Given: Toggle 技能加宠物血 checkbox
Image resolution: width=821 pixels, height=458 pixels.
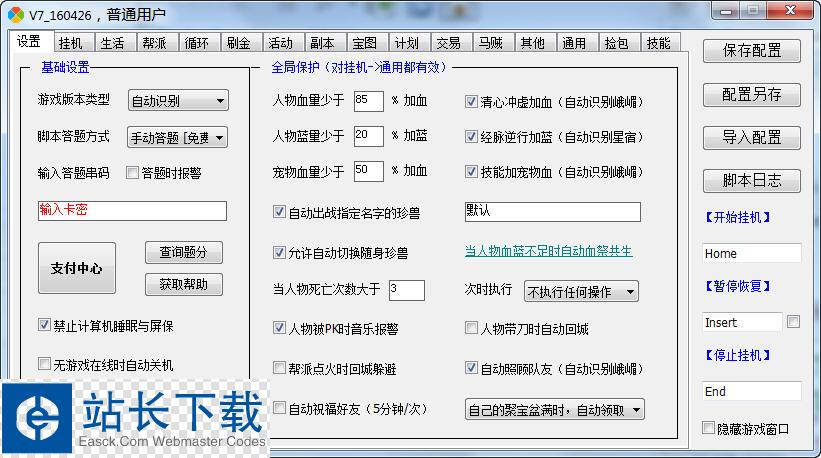Looking at the screenshot, I should point(471,172).
